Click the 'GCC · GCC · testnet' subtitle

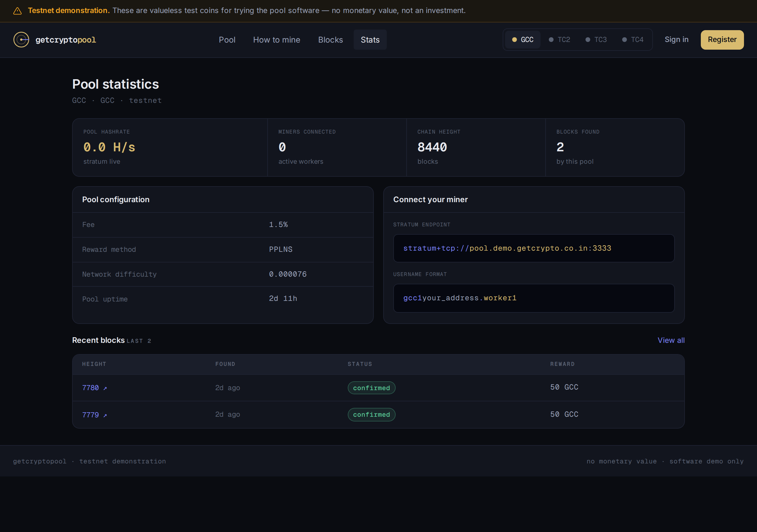coord(117,100)
